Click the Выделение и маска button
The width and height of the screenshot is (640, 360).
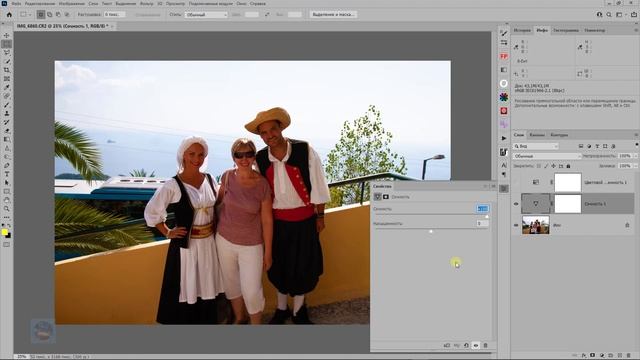333,14
